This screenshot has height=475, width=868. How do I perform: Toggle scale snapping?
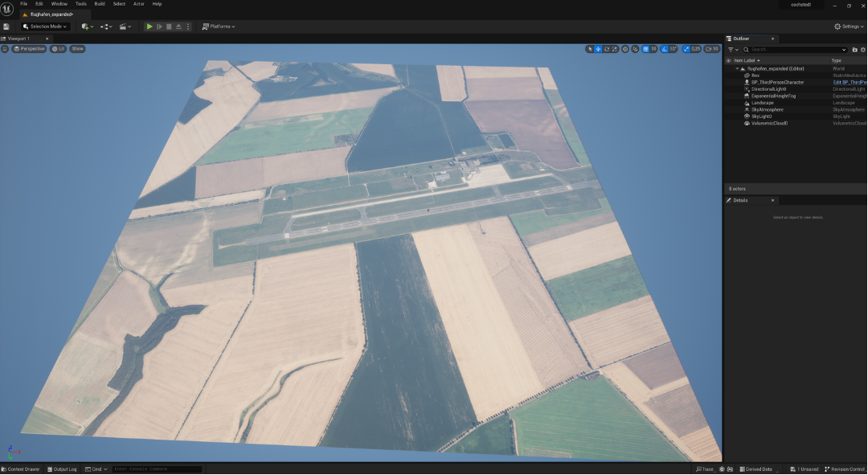pyautogui.click(x=686, y=49)
